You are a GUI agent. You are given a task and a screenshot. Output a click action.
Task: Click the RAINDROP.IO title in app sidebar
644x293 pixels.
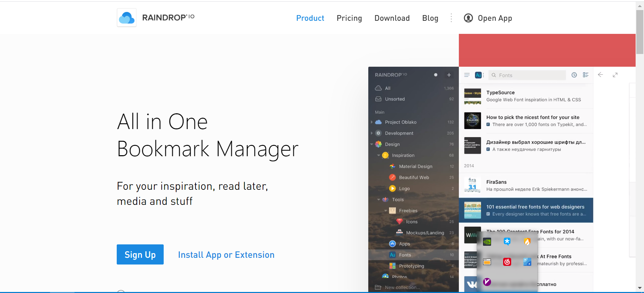[x=391, y=75]
